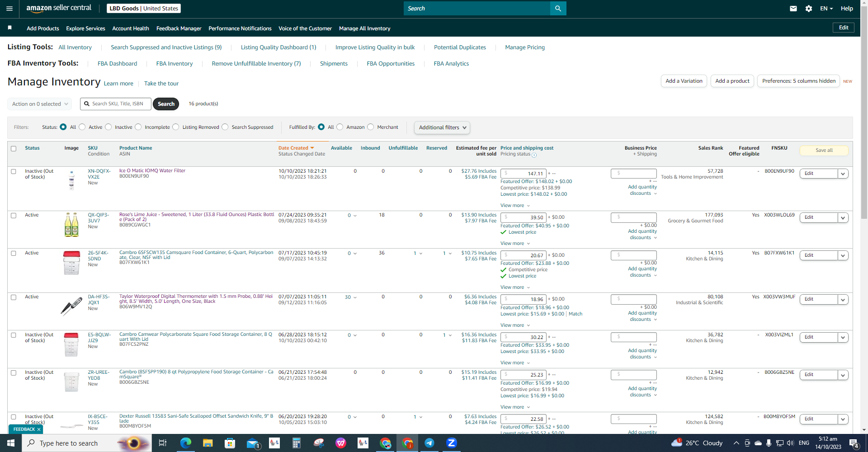Open the Manage Pricing link
The height and width of the screenshot is (452, 868).
(525, 47)
